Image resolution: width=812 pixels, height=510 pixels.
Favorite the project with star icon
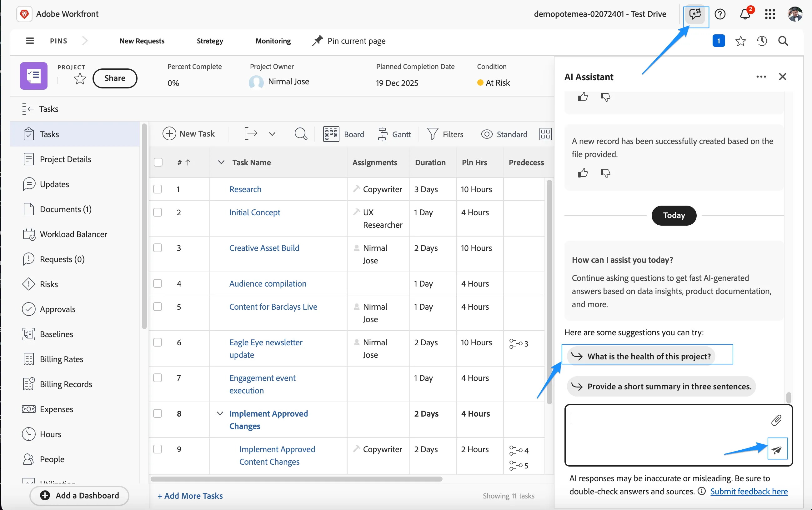coord(80,78)
